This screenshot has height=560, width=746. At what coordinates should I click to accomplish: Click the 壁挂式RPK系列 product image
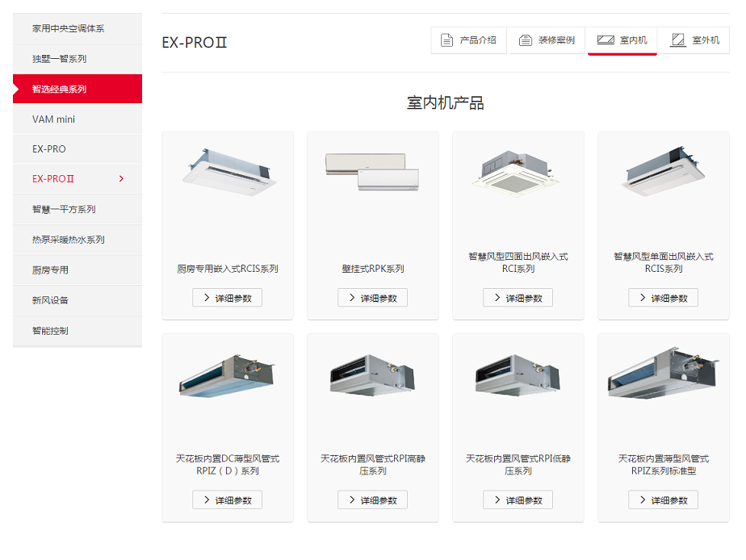tap(372, 172)
